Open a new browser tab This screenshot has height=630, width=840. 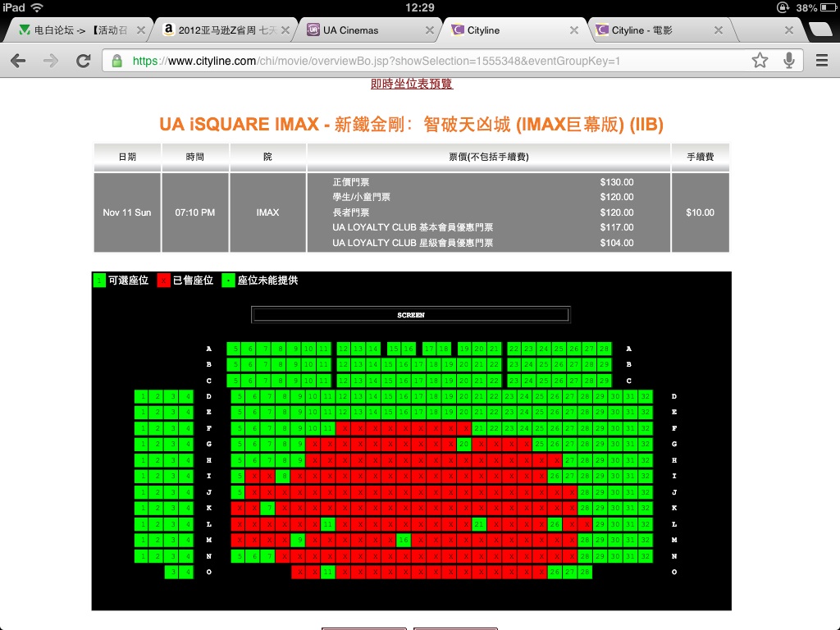819,30
